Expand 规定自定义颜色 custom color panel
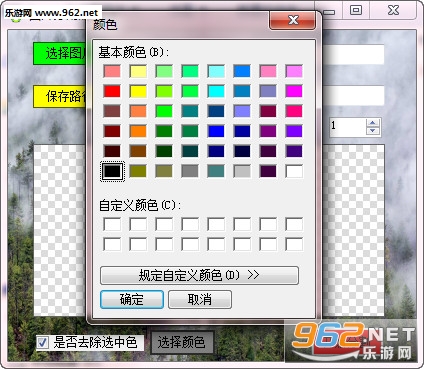 [199, 275]
